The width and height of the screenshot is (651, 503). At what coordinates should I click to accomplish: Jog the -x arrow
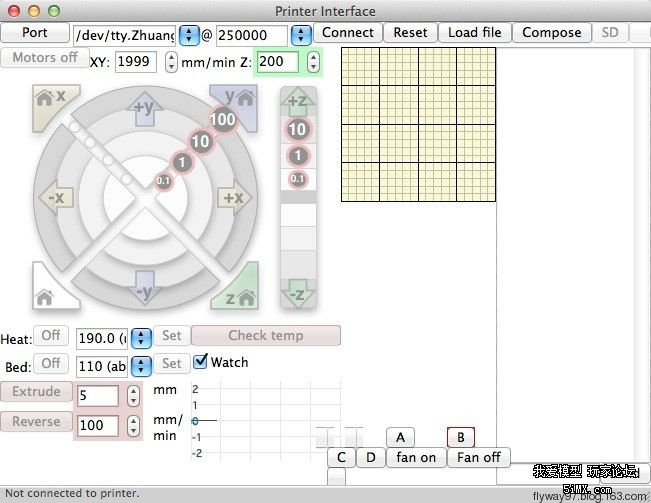point(56,197)
